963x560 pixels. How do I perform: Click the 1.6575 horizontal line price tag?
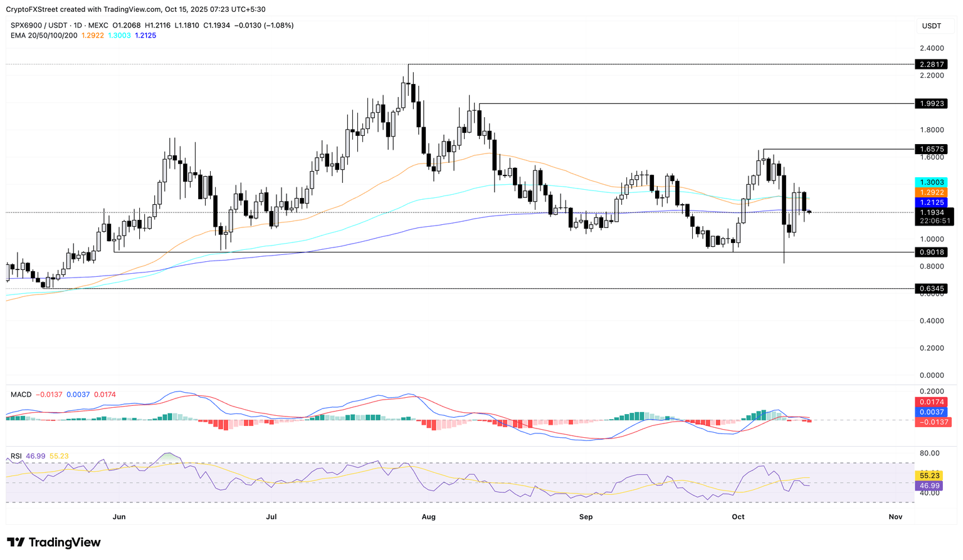pyautogui.click(x=930, y=150)
